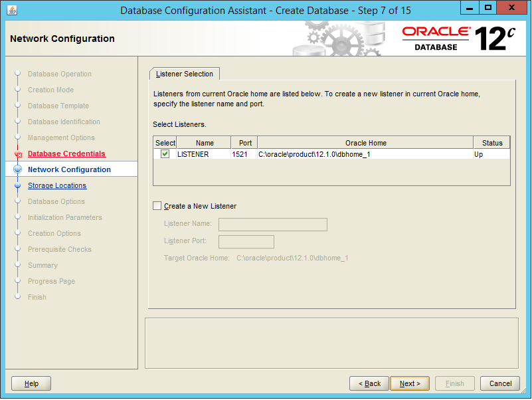Click the Progress Page step

click(51, 281)
